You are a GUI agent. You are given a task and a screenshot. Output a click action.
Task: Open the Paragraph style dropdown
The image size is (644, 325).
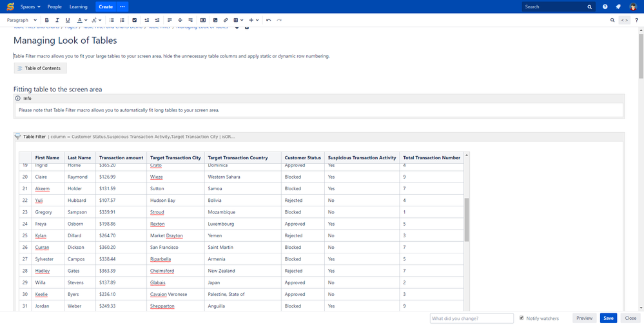(21, 20)
